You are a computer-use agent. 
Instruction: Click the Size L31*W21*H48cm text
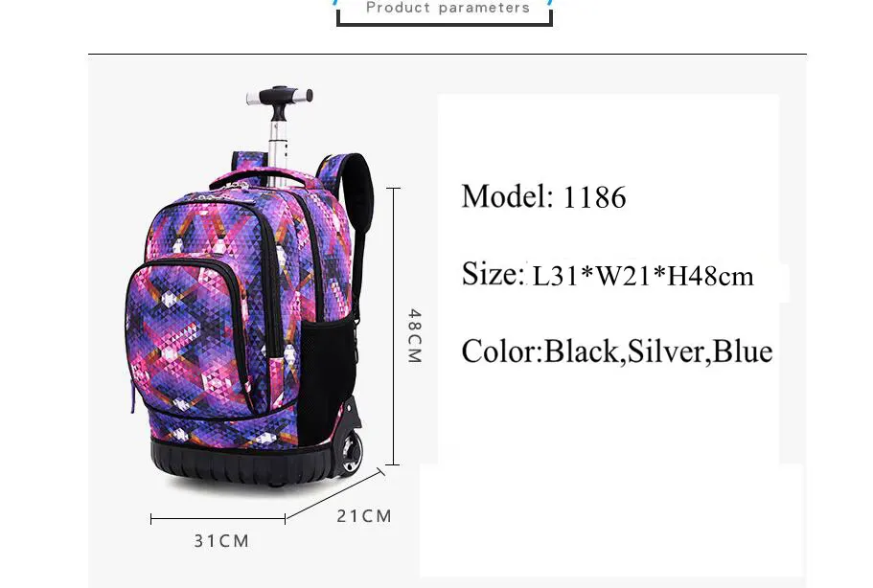click(x=608, y=275)
